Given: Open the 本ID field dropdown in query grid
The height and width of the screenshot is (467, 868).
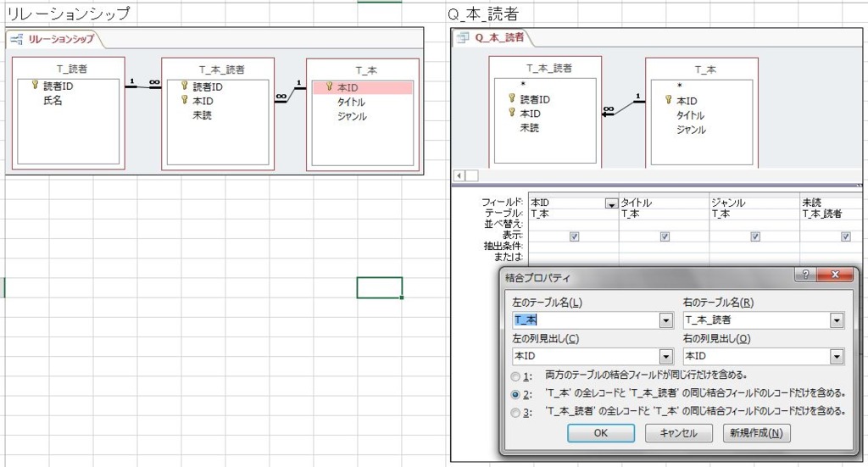Looking at the screenshot, I should (610, 203).
